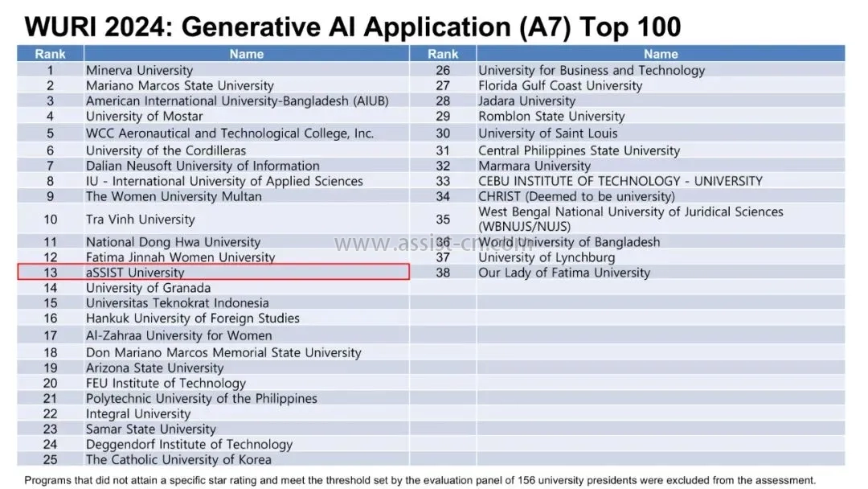Select "Dalian Neusoft University of Information"
868x489 pixels.
[203, 166]
